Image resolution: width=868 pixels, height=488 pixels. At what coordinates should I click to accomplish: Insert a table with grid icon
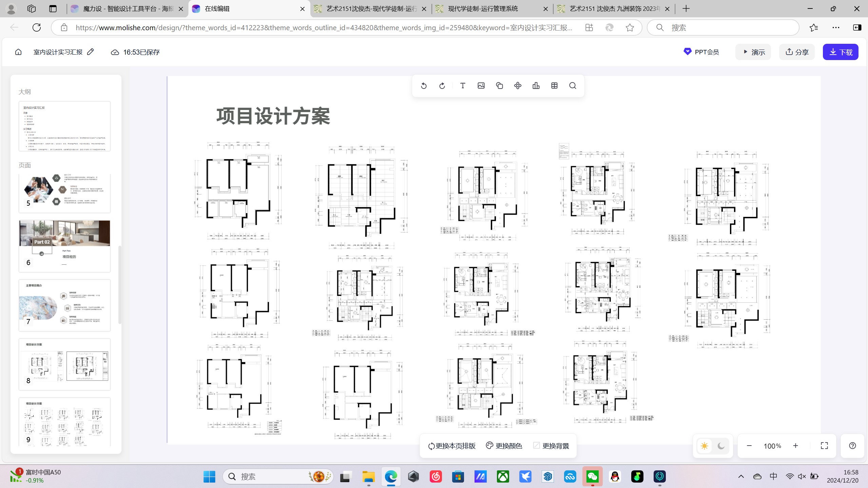tap(554, 86)
